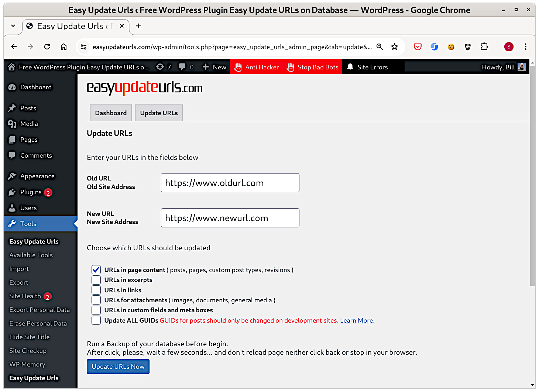Open the comments bubble icon in admin bar
This screenshot has height=392, width=539.
coord(182,67)
